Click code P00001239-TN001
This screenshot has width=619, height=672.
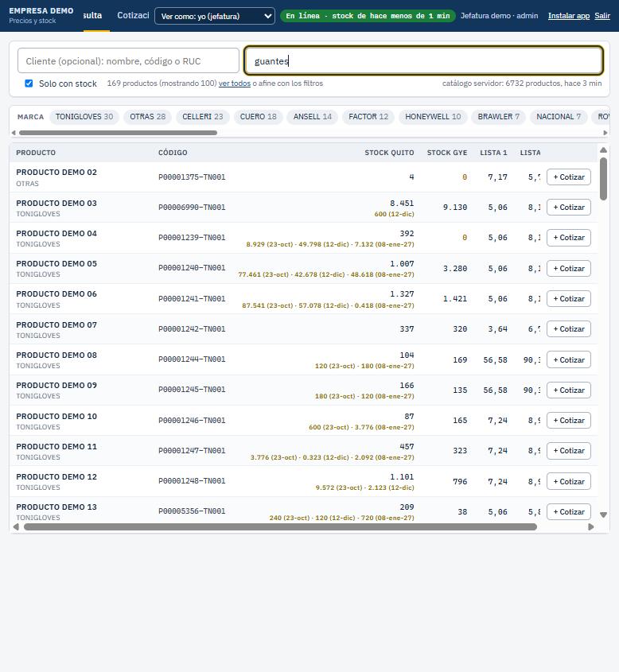click(x=192, y=238)
